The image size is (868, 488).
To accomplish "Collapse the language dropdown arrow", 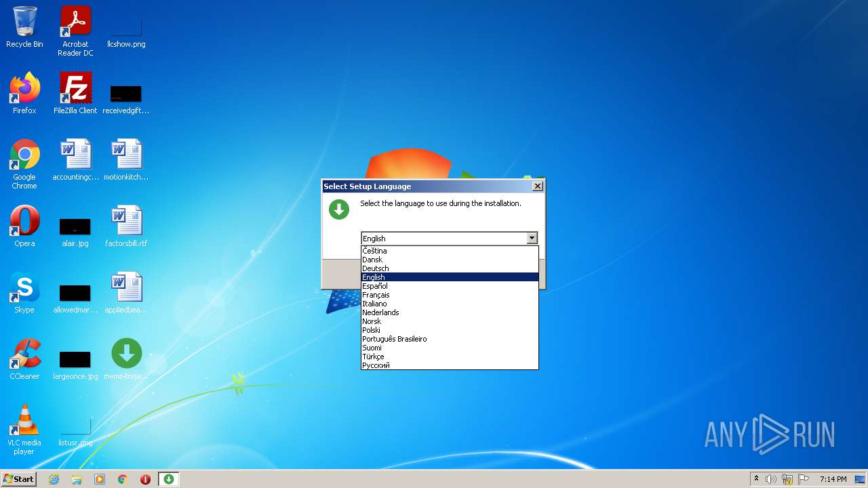I will coord(532,238).
